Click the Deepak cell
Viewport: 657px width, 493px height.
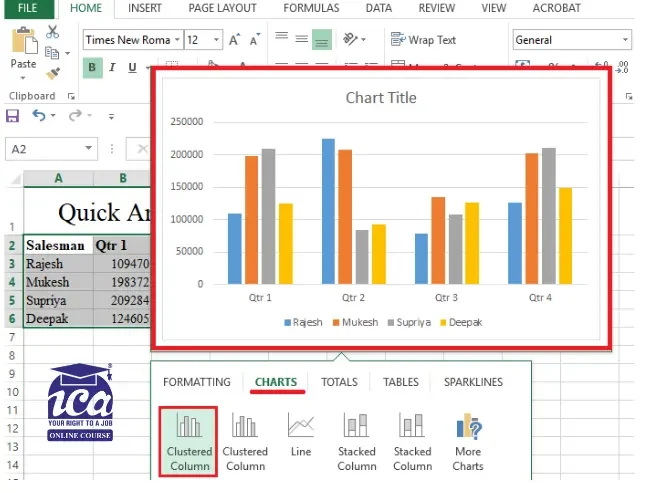click(58, 318)
